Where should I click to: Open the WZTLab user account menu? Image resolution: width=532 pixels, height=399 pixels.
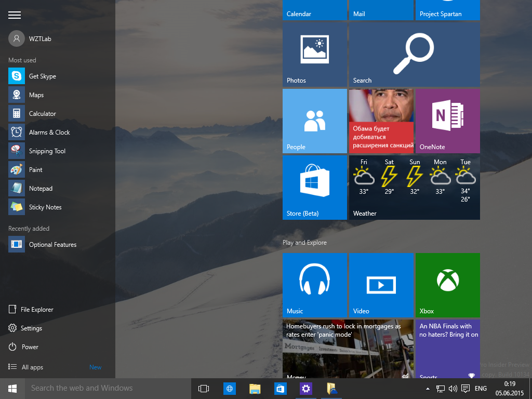pos(30,38)
